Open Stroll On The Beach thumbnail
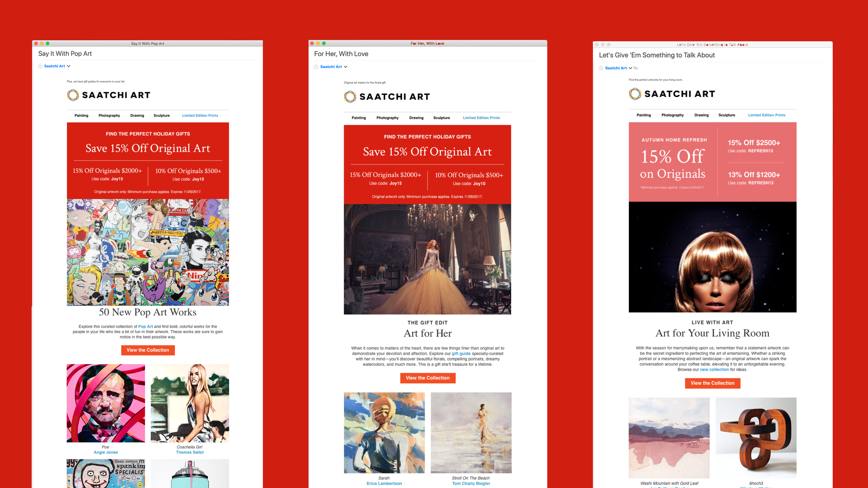This screenshot has height=488, width=868. 471,433
